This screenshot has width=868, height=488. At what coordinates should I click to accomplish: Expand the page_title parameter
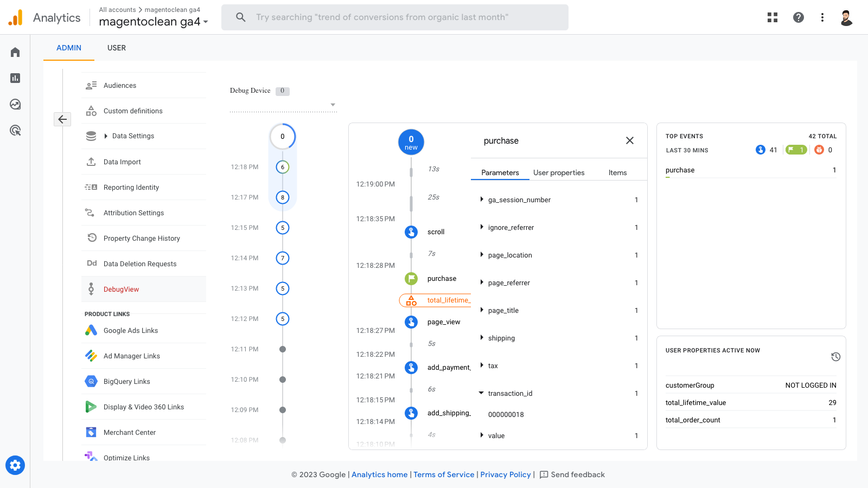point(482,310)
